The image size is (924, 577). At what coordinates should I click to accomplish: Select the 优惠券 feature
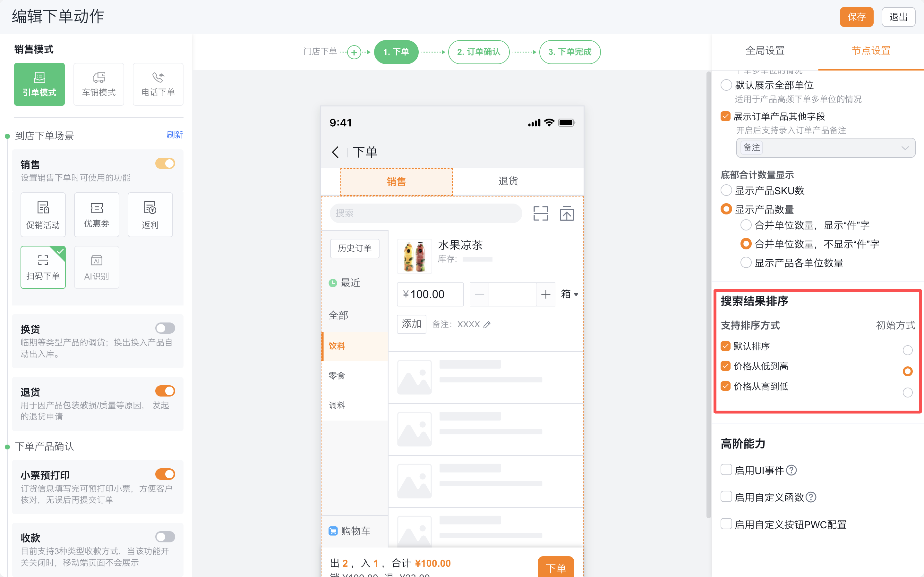point(96,214)
